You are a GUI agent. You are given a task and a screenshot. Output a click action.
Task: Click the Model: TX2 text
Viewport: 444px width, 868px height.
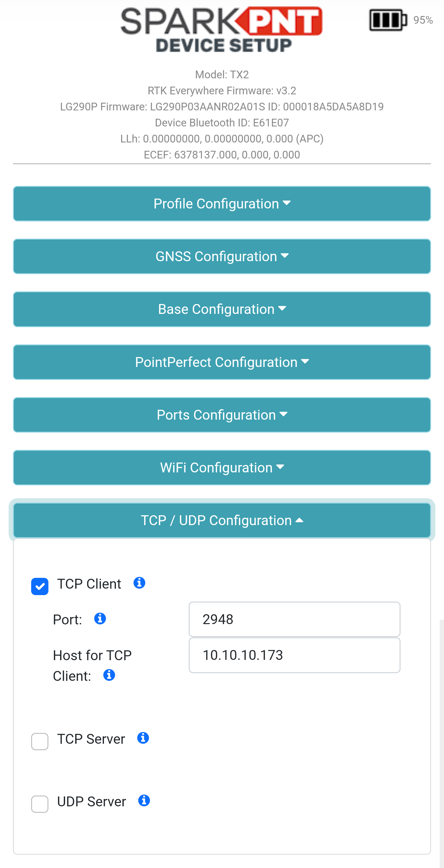(x=222, y=75)
